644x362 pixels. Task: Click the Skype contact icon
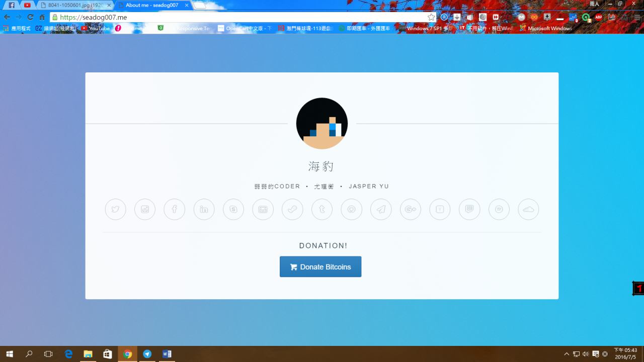tap(233, 210)
